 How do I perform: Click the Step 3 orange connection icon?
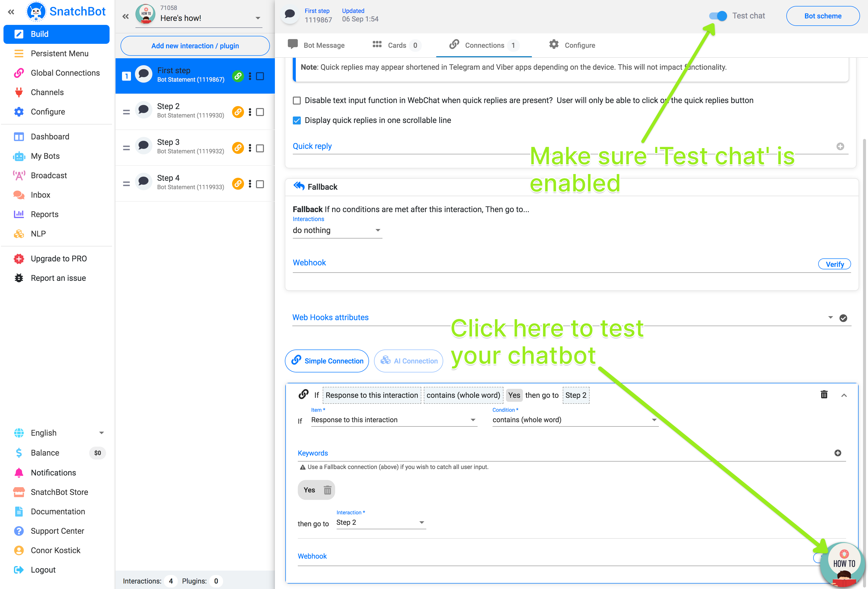[238, 148]
